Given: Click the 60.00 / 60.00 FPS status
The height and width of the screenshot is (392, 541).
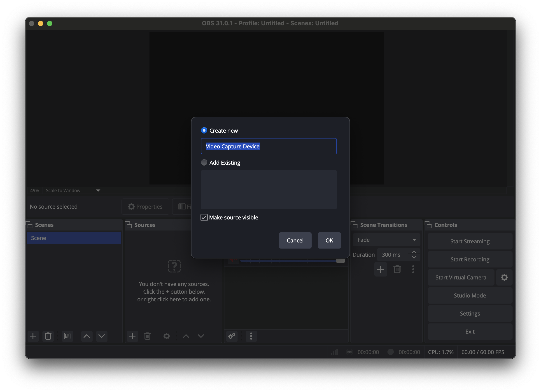Looking at the screenshot, I should [x=483, y=352].
